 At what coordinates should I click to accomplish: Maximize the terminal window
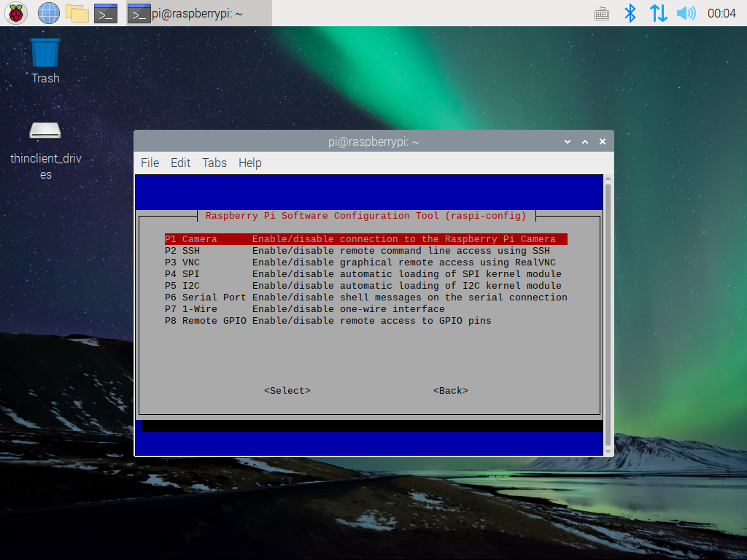(585, 142)
